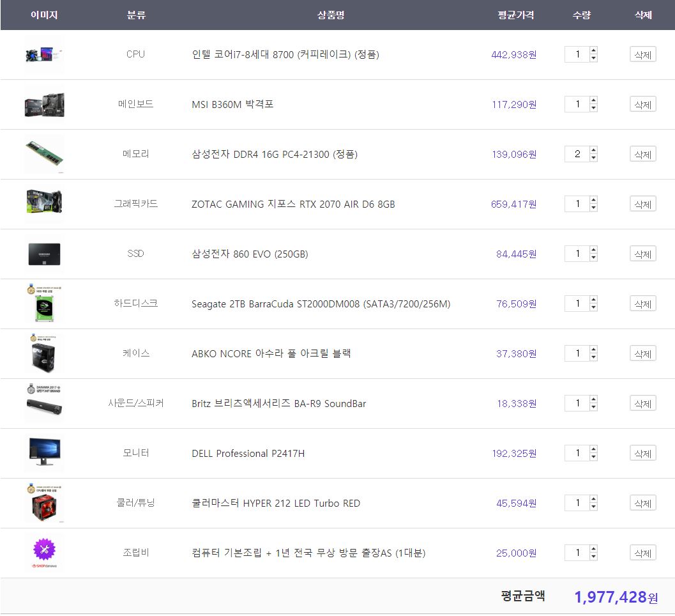Open product Britz BA-R9 SoundBar
The height and width of the screenshot is (616, 675).
coord(279,403)
